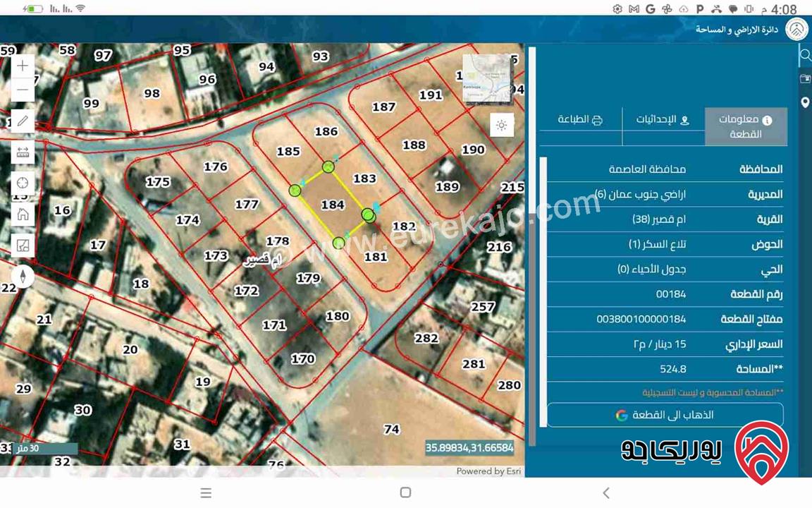Open the folder layers icon in sidebar
Image resolution: width=812 pixels, height=508 pixels.
805,79
